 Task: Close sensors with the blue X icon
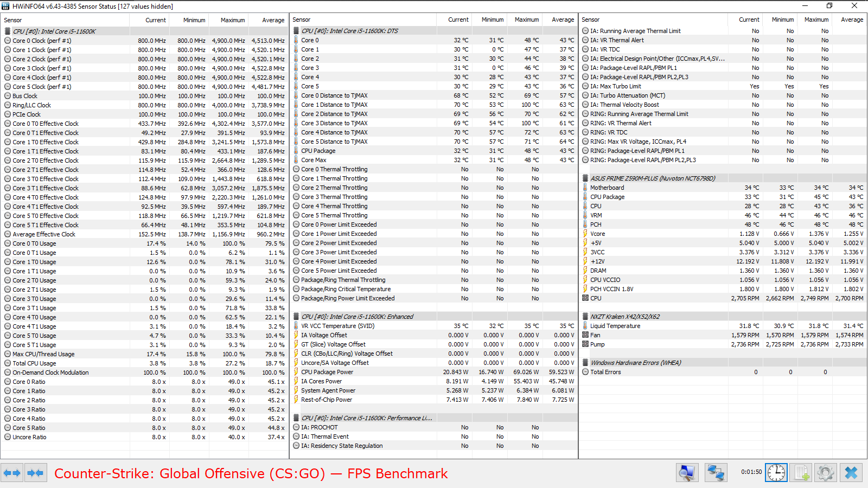click(x=851, y=473)
